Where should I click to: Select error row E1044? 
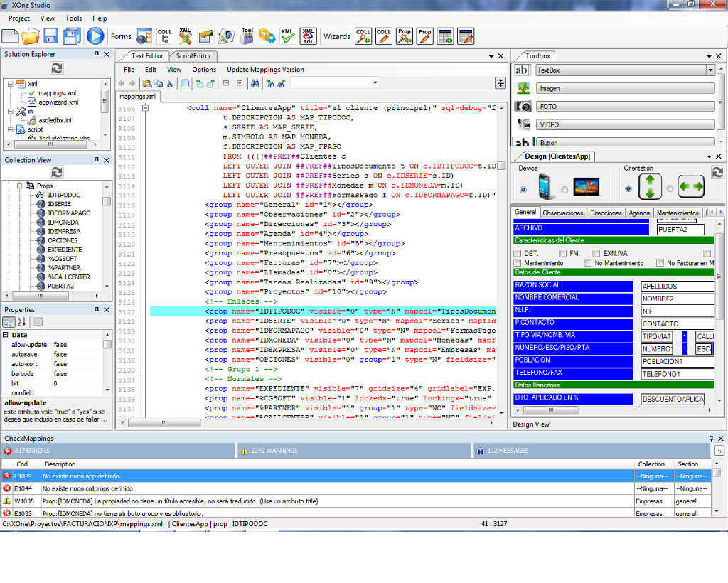tap(355, 488)
